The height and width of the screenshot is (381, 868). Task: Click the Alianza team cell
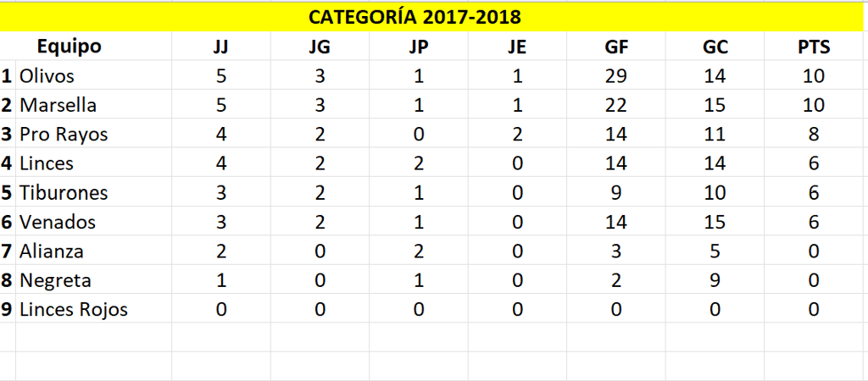pyautogui.click(x=93, y=251)
